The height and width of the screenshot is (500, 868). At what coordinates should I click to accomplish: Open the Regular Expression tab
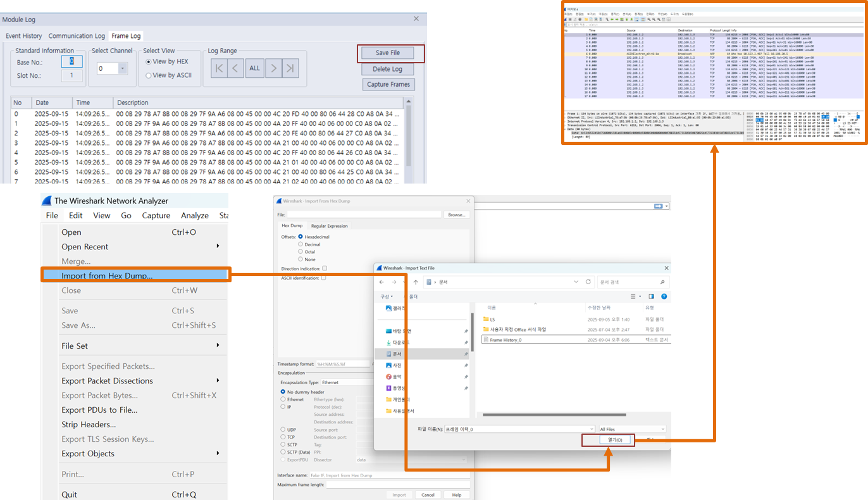click(329, 226)
